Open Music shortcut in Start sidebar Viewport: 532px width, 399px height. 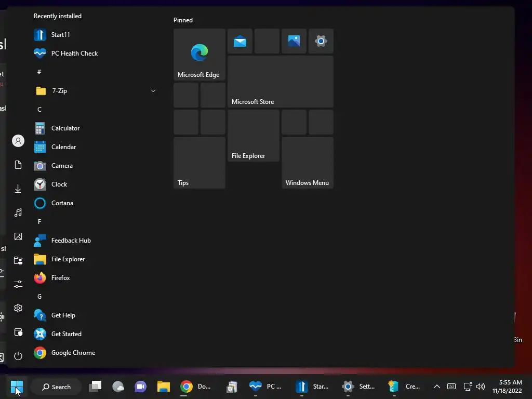point(18,212)
